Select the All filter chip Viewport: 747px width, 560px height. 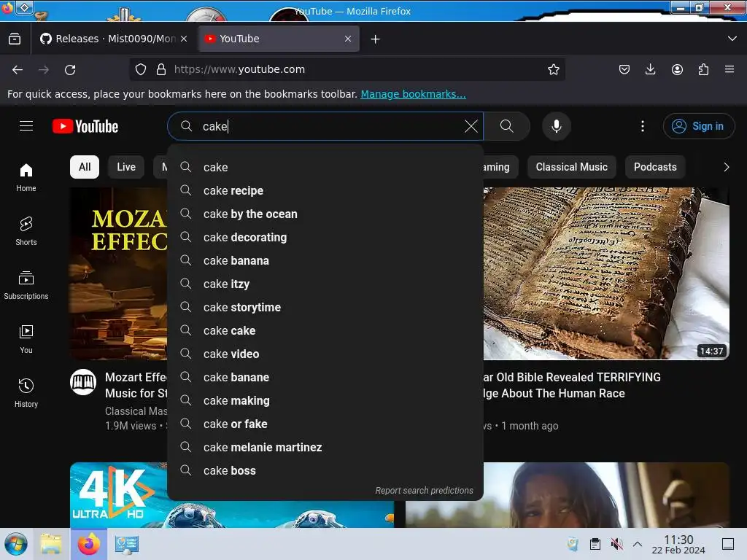tap(85, 167)
